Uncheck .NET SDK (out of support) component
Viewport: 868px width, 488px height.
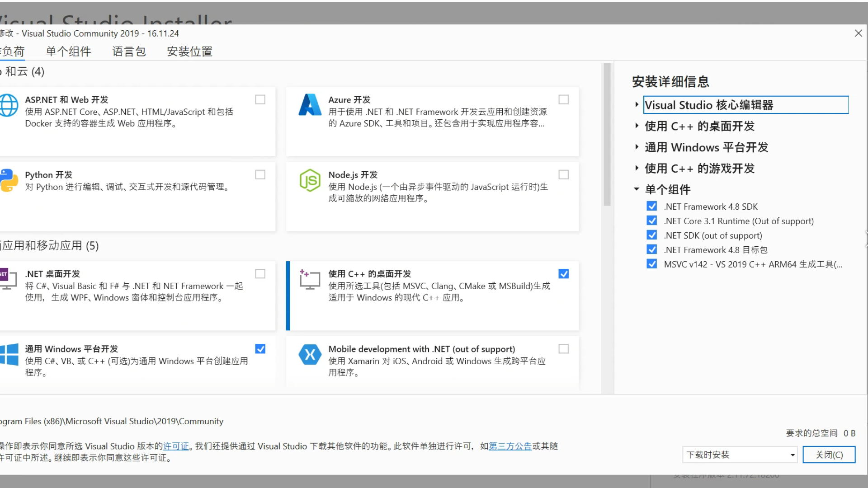(652, 235)
